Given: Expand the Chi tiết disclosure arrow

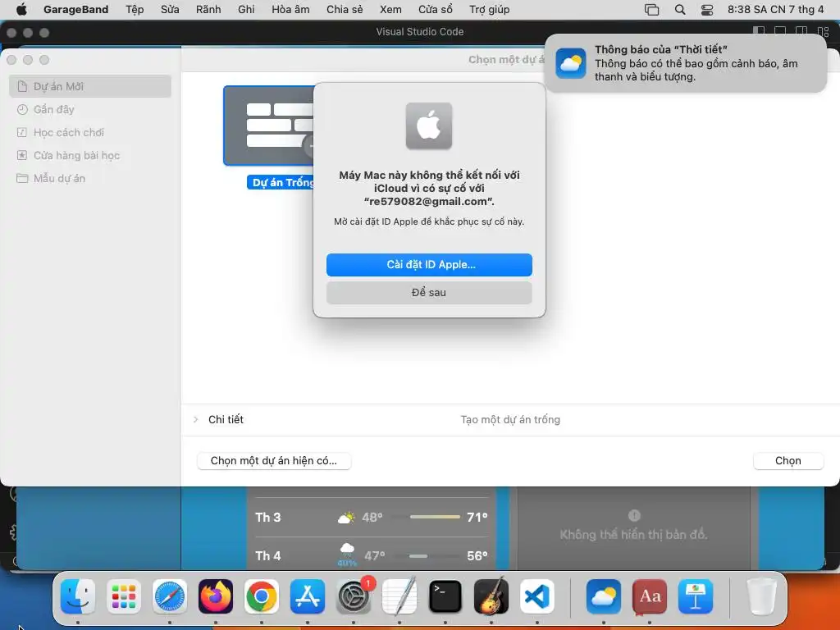Looking at the screenshot, I should pos(195,419).
